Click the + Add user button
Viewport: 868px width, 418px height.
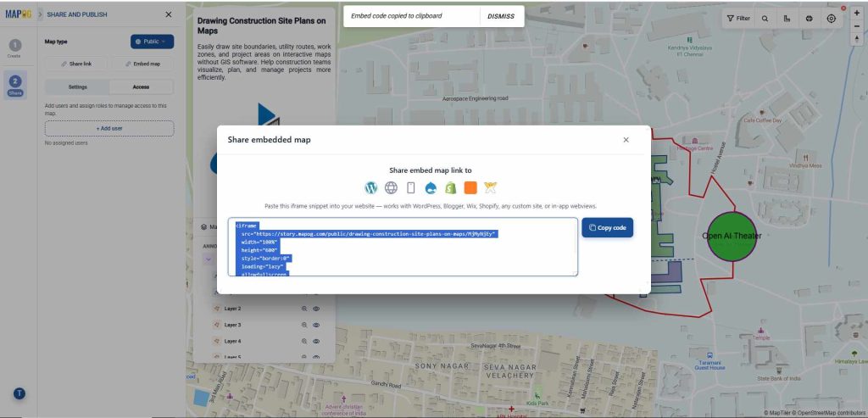click(x=109, y=128)
